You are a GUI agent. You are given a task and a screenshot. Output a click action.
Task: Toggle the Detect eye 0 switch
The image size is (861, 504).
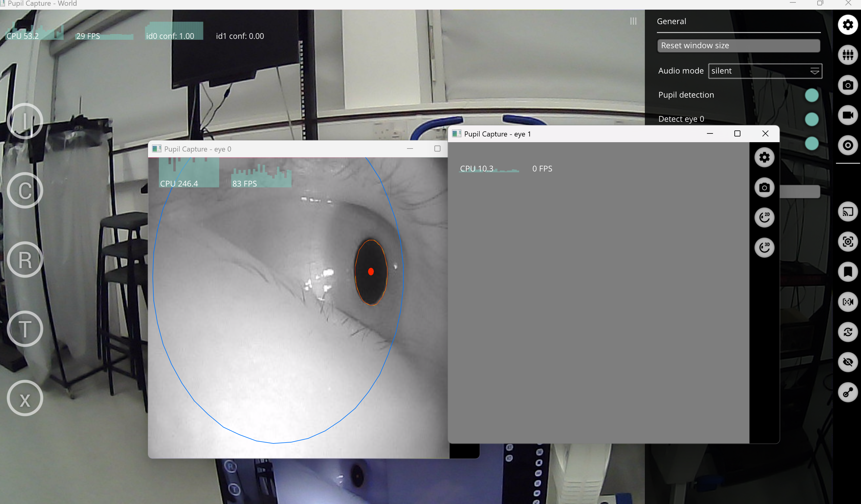tap(812, 119)
